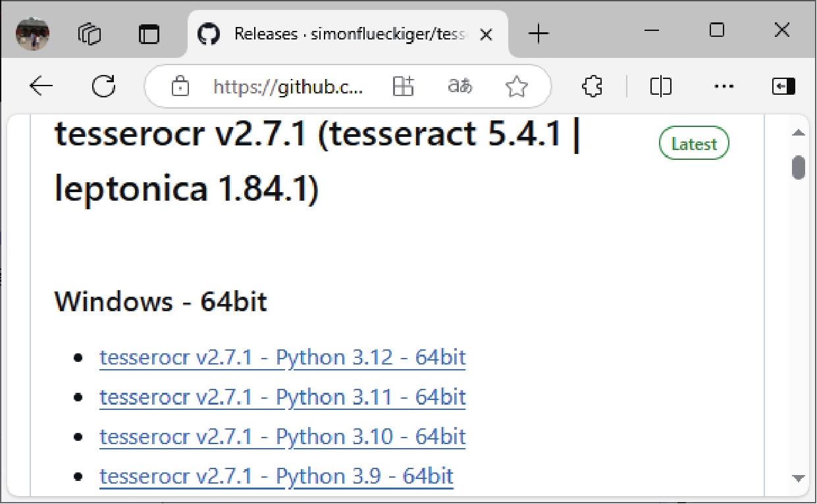This screenshot has height=504, width=817.
Task: Open the tab actions menu icon
Action: coord(149,34)
